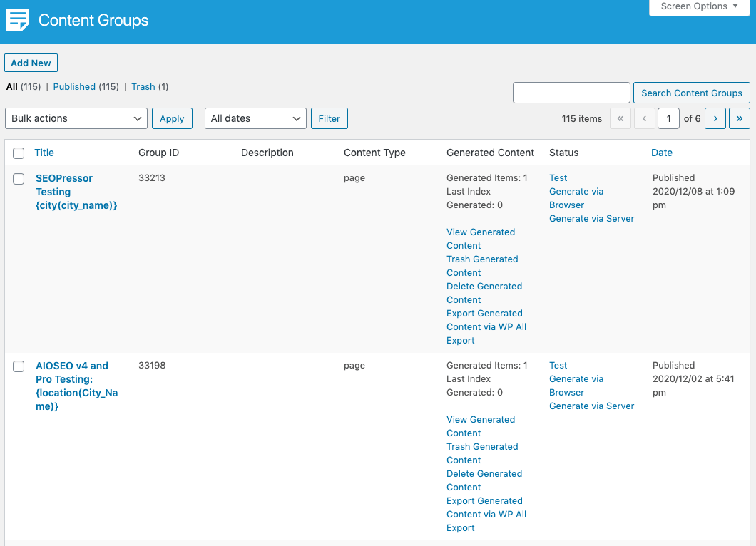756x546 pixels.
Task: Jump to last page double arrow
Action: [739, 118]
